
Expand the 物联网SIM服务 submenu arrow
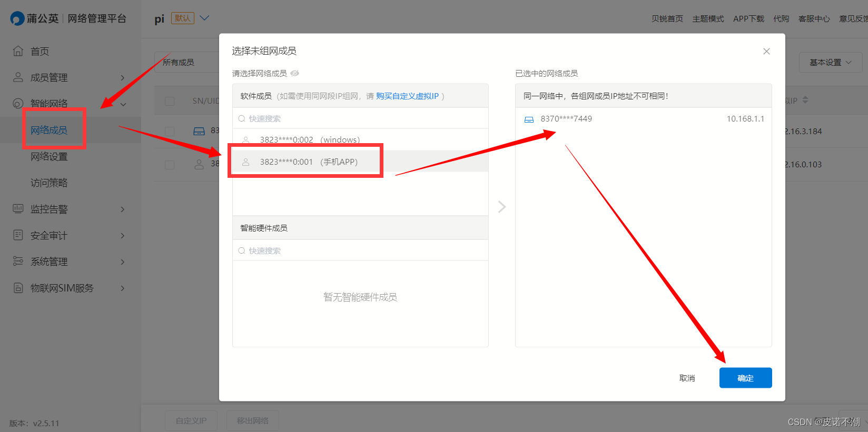click(x=123, y=288)
